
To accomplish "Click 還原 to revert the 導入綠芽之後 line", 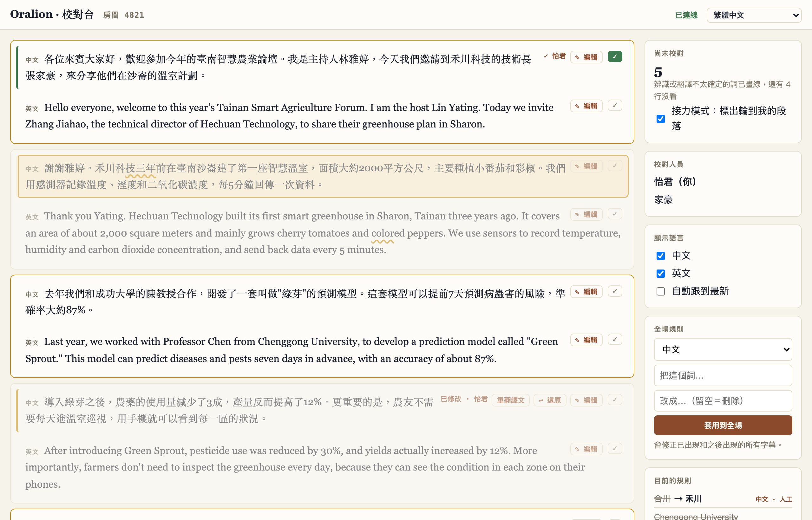I will click(550, 400).
